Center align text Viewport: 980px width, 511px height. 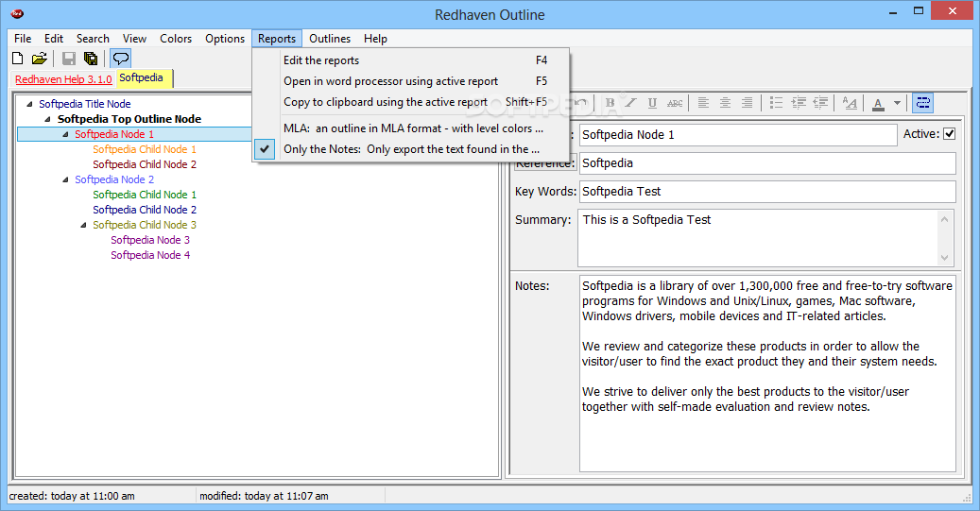[725, 103]
